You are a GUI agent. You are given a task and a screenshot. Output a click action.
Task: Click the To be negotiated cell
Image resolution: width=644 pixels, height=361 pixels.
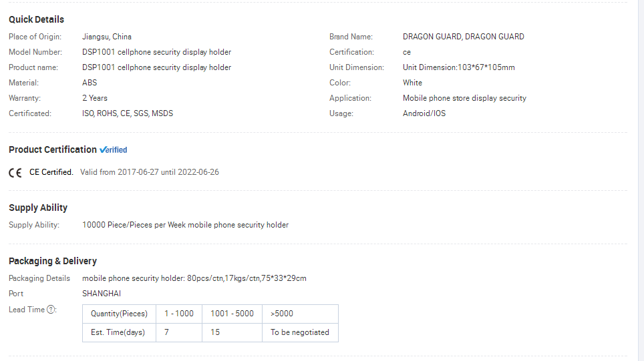[x=300, y=332]
